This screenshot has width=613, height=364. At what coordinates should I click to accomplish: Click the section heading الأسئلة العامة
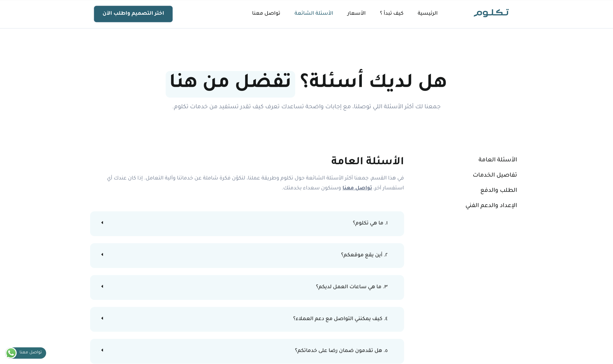click(367, 161)
